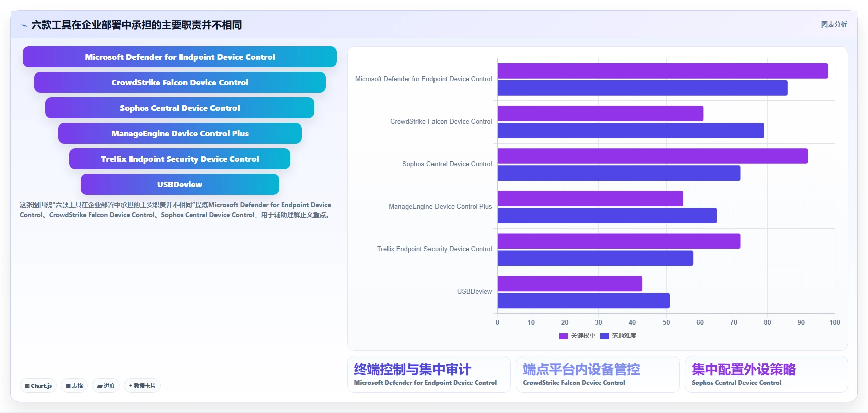
Task: Click the x-axis tick label 40
Action: point(632,323)
